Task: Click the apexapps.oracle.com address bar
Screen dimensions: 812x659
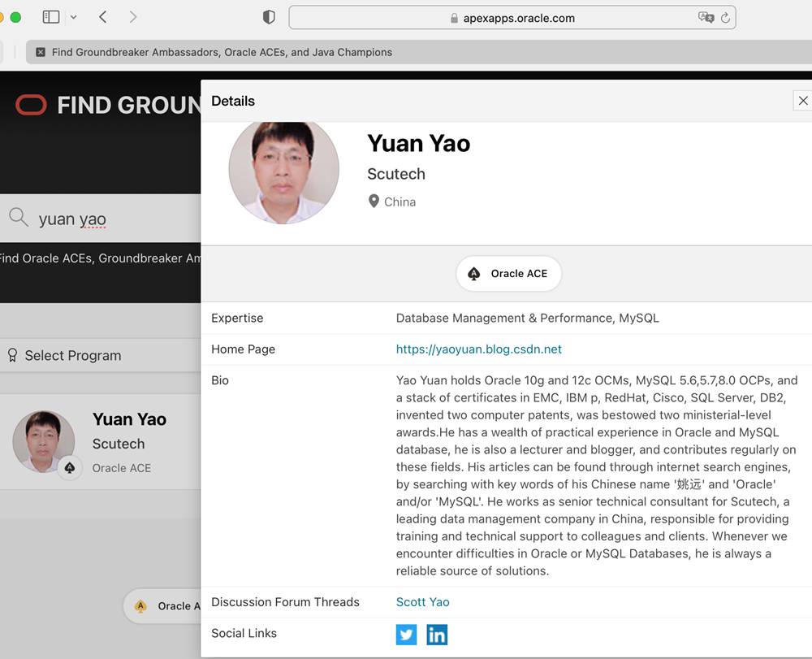Action: (x=512, y=18)
